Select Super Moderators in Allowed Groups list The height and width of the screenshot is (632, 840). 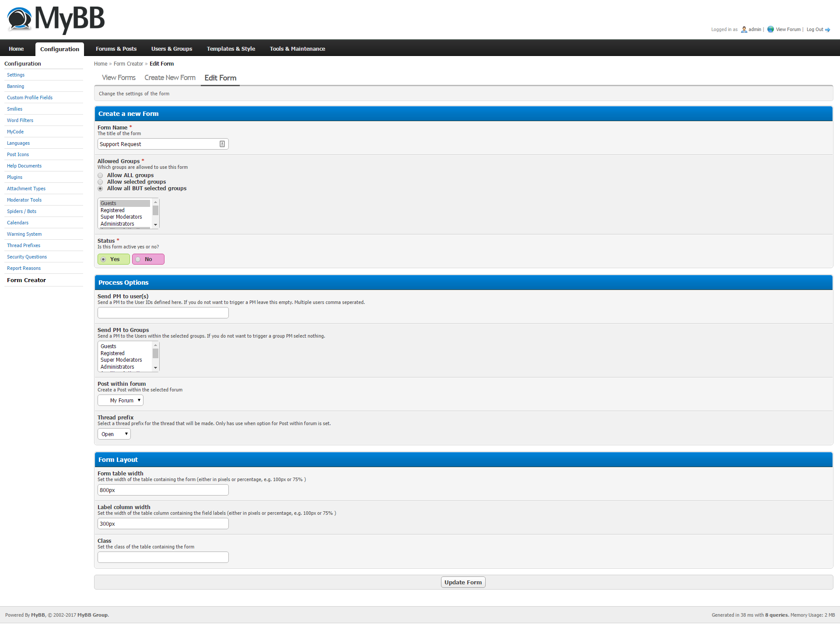pos(121,217)
